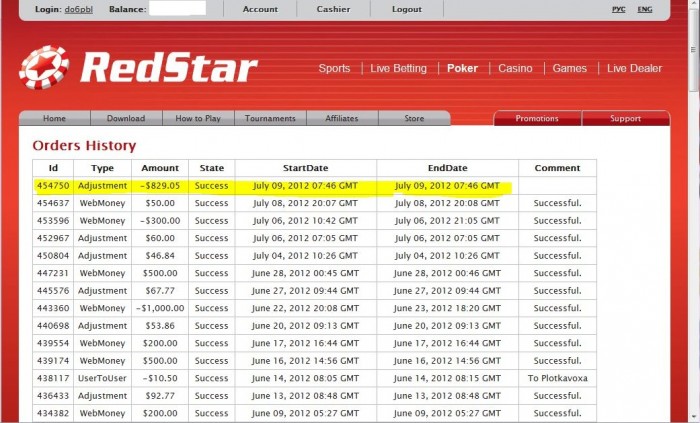Viewport: 700px width, 423px height.
Task: Open the Account page
Action: pos(260,9)
